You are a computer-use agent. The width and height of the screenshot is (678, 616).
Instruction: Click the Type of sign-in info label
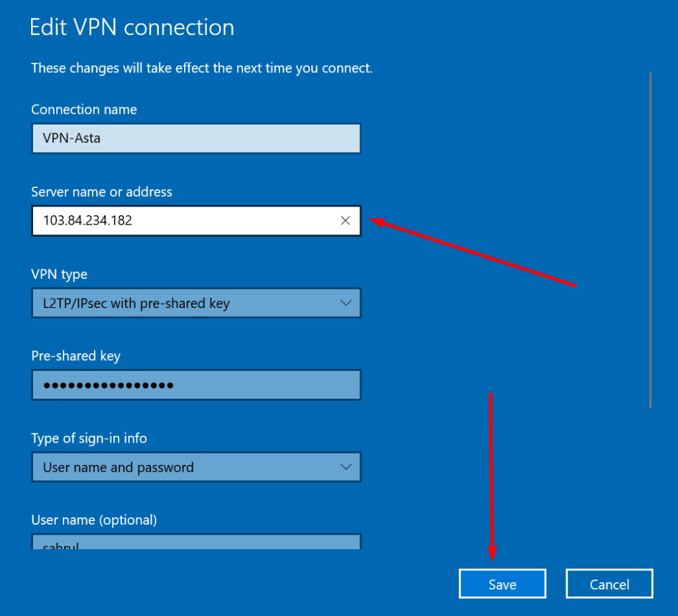(89, 438)
